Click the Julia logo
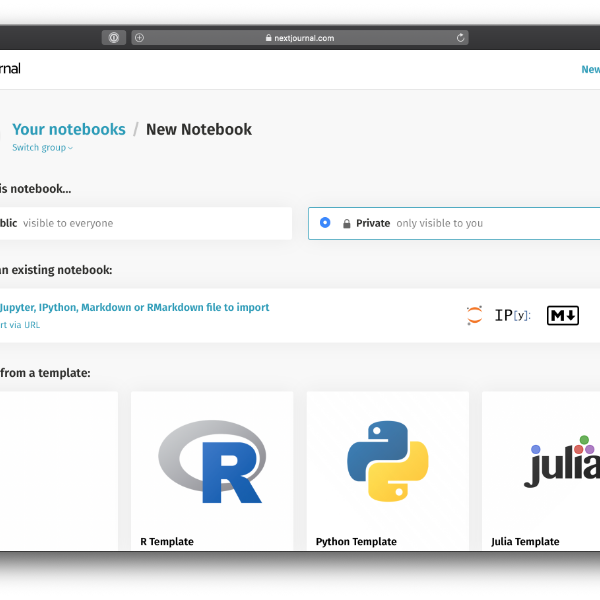This screenshot has width=600, height=600. [562, 462]
